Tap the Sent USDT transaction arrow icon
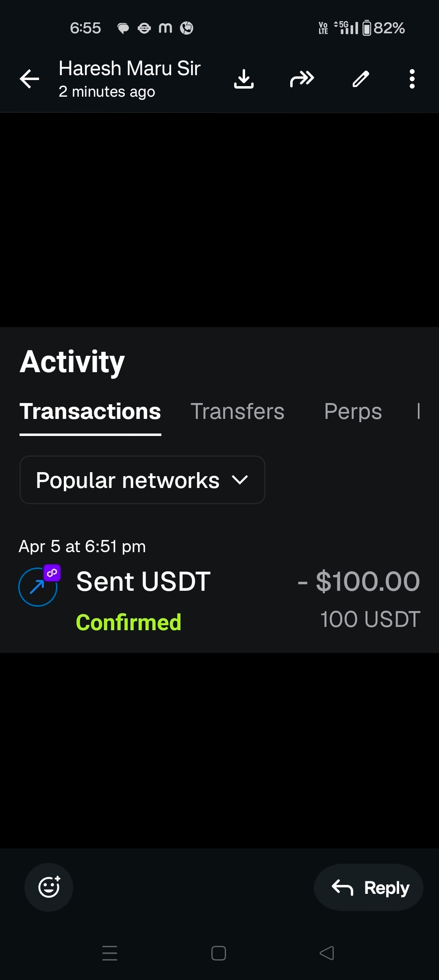This screenshot has height=980, width=439. (x=38, y=587)
